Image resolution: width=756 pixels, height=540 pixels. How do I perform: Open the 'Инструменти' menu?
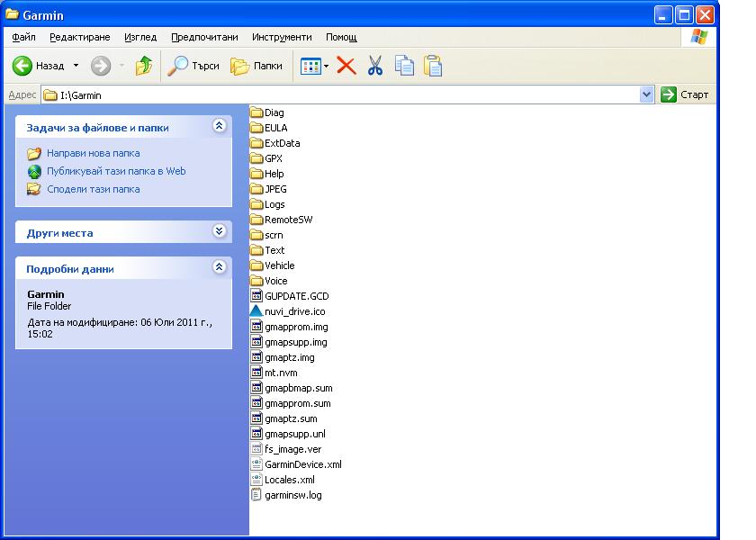[x=282, y=37]
